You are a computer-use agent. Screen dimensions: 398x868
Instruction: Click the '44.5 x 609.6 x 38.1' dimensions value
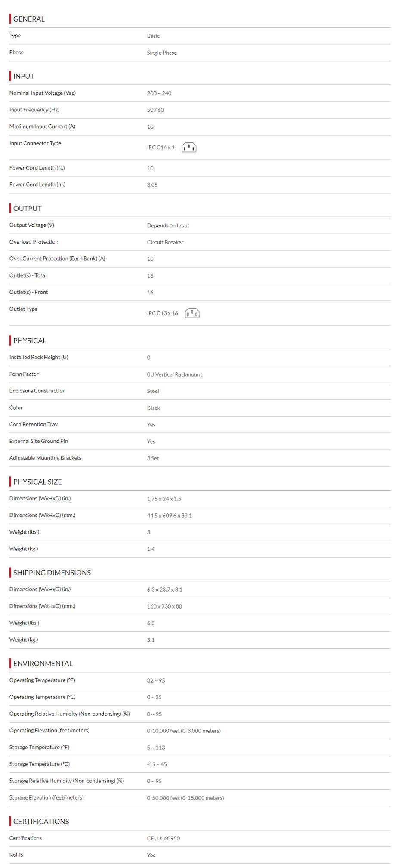[170, 516]
